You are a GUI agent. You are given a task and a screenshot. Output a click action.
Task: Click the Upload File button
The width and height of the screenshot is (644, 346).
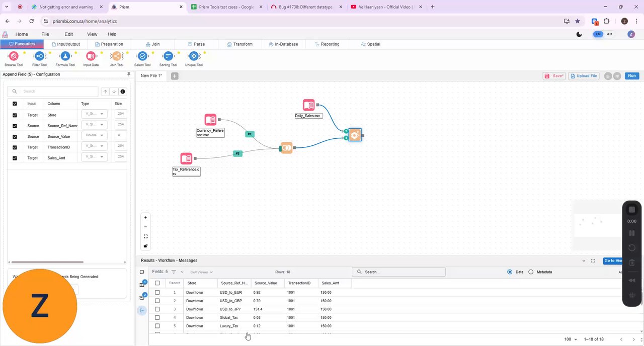584,76
